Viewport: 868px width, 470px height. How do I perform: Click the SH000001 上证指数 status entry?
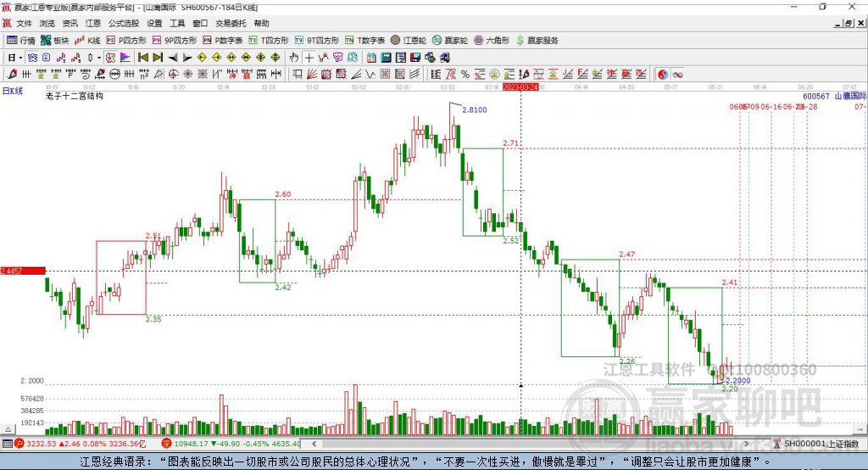[x=817, y=444]
